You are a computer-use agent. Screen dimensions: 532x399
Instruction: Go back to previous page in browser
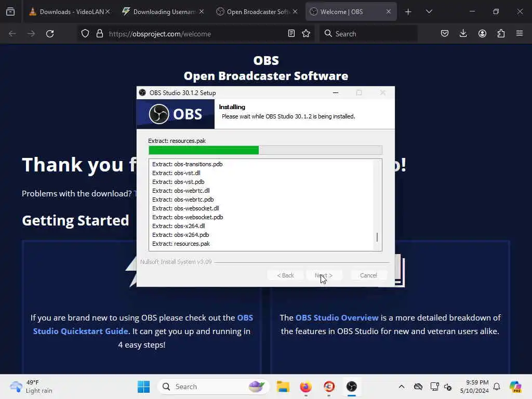(12, 34)
